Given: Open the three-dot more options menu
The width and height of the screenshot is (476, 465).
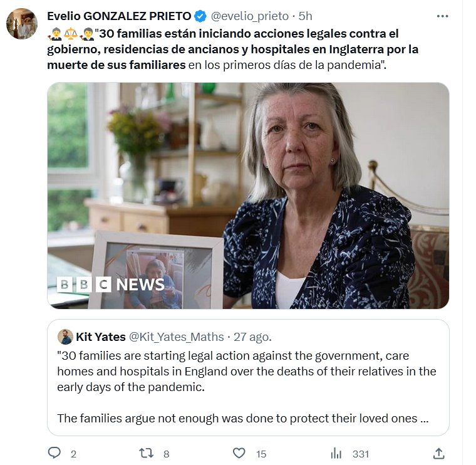Looking at the screenshot, I should point(442,16).
